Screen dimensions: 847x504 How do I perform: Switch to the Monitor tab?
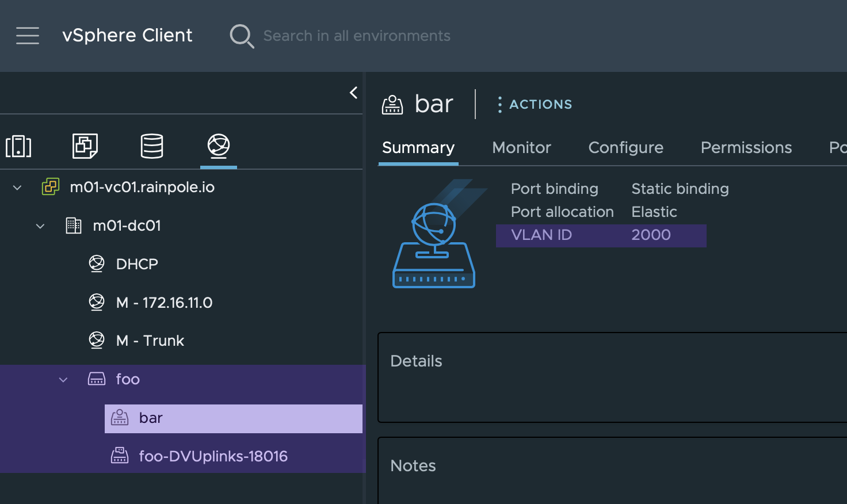[521, 147]
